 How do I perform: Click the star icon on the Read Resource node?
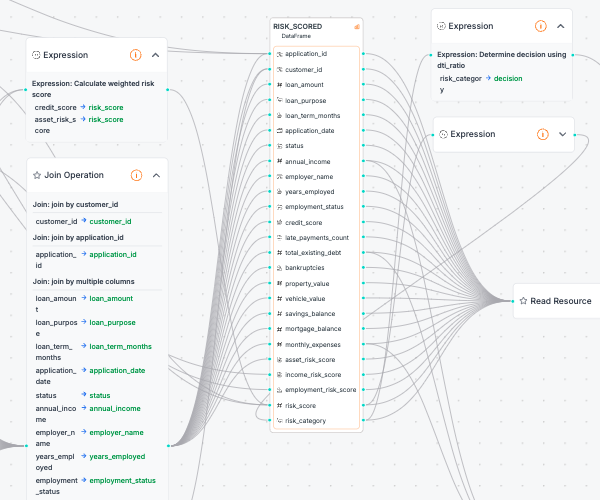click(523, 301)
